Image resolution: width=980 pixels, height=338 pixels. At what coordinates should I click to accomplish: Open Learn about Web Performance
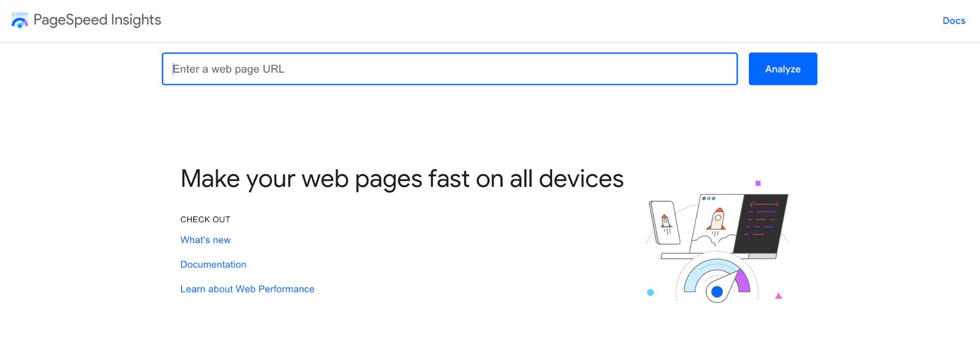[247, 289]
